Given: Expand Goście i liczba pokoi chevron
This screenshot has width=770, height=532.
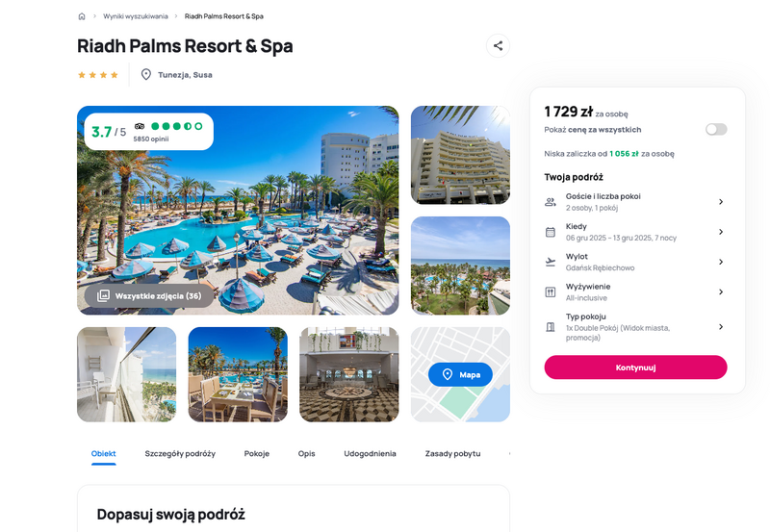Looking at the screenshot, I should coord(721,202).
